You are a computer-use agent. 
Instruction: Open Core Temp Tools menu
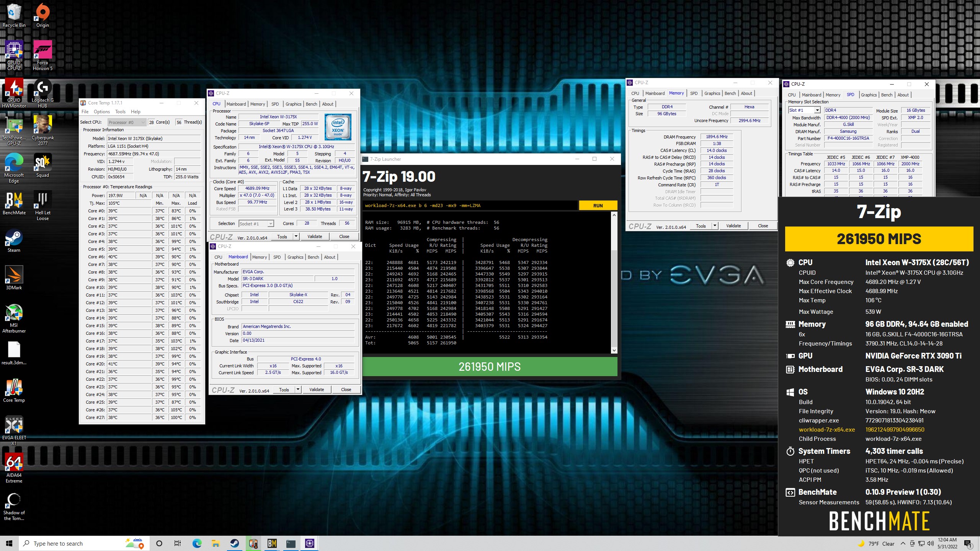click(120, 112)
